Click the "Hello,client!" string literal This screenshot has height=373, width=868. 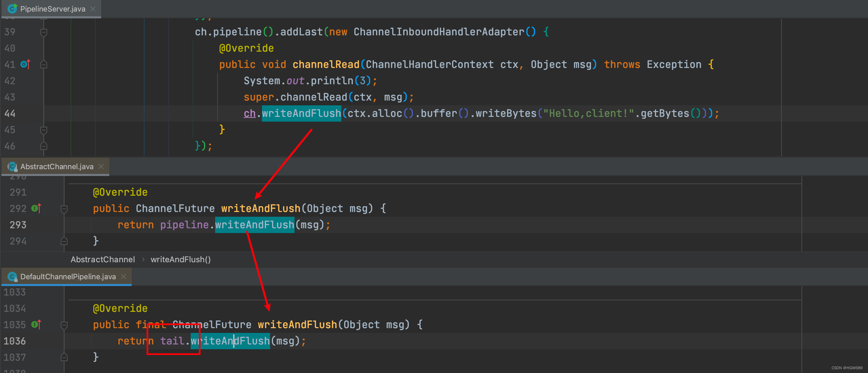click(589, 113)
